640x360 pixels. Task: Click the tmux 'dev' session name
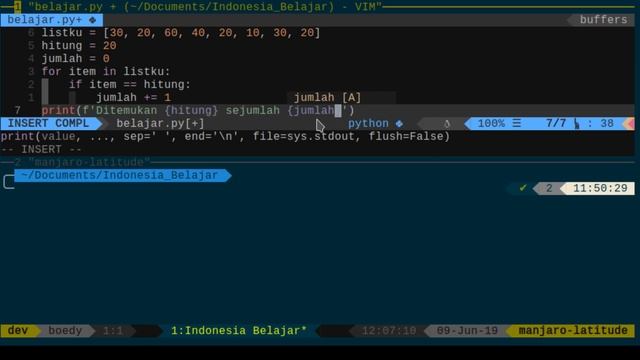pos(18,330)
